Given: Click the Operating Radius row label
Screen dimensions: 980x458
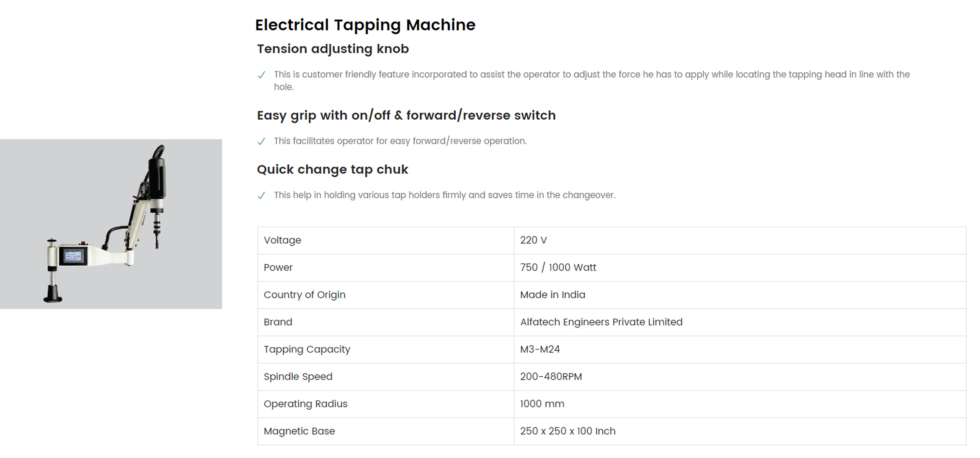Looking at the screenshot, I should pos(305,404).
